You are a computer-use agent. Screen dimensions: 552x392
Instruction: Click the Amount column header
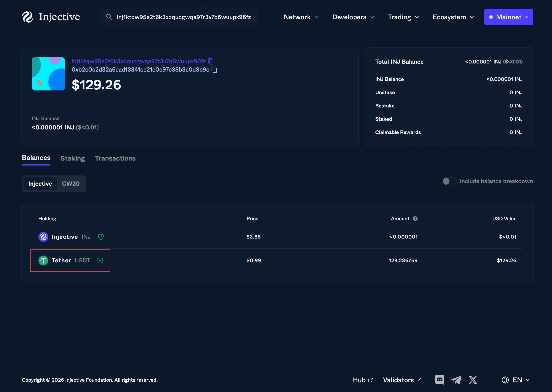coord(400,218)
